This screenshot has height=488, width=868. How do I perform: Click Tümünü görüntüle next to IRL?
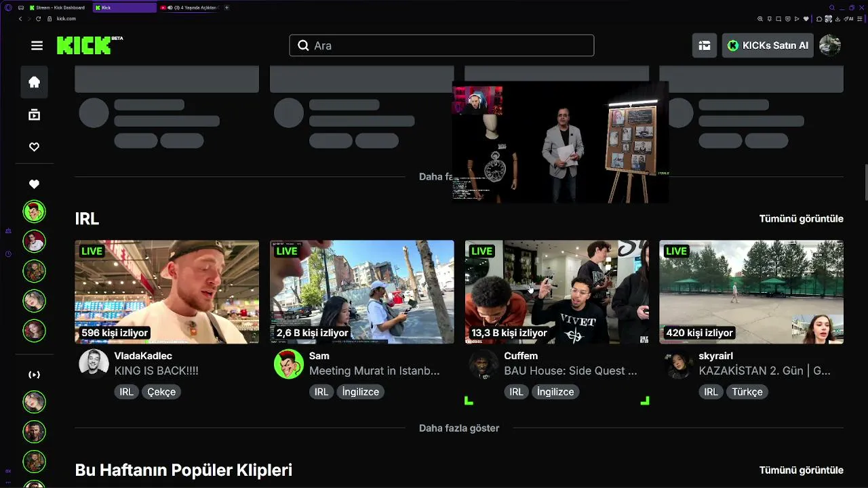801,218
